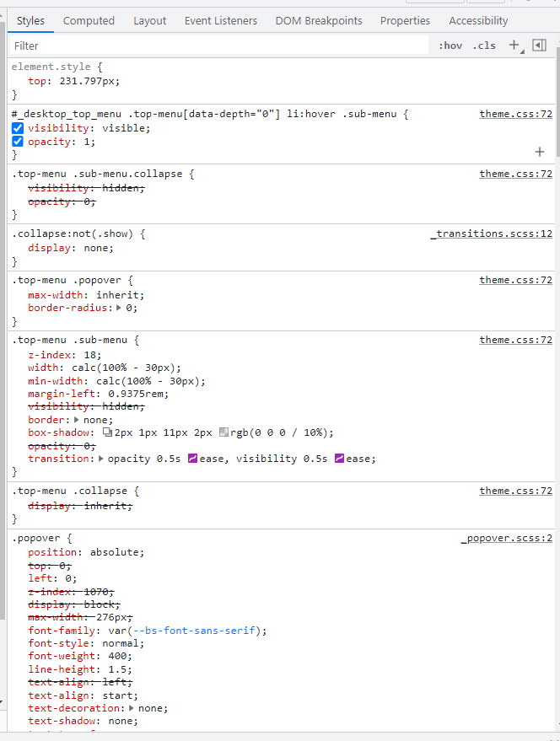This screenshot has height=741, width=560.
Task: Click the .top-menu .sub-menu selector
Action: pos(69,340)
